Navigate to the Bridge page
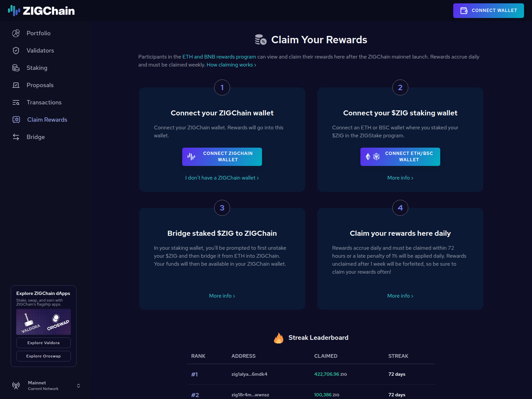The image size is (532, 399). (35, 137)
